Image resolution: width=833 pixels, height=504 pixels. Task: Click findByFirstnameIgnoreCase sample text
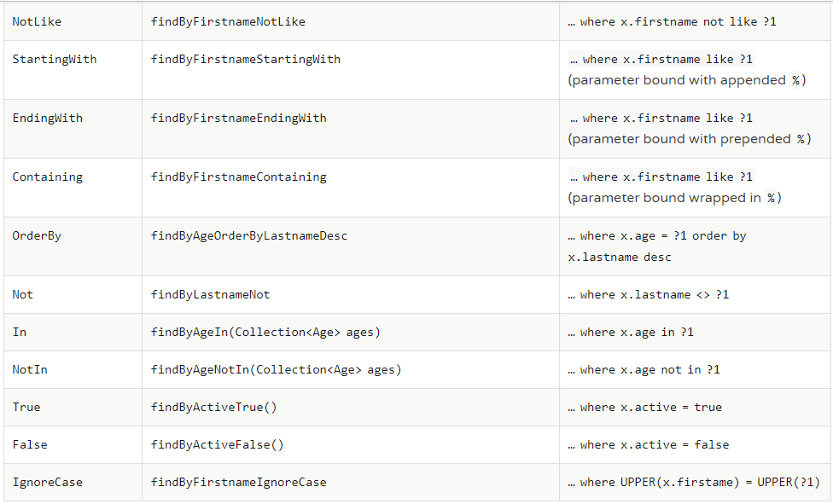click(x=238, y=482)
